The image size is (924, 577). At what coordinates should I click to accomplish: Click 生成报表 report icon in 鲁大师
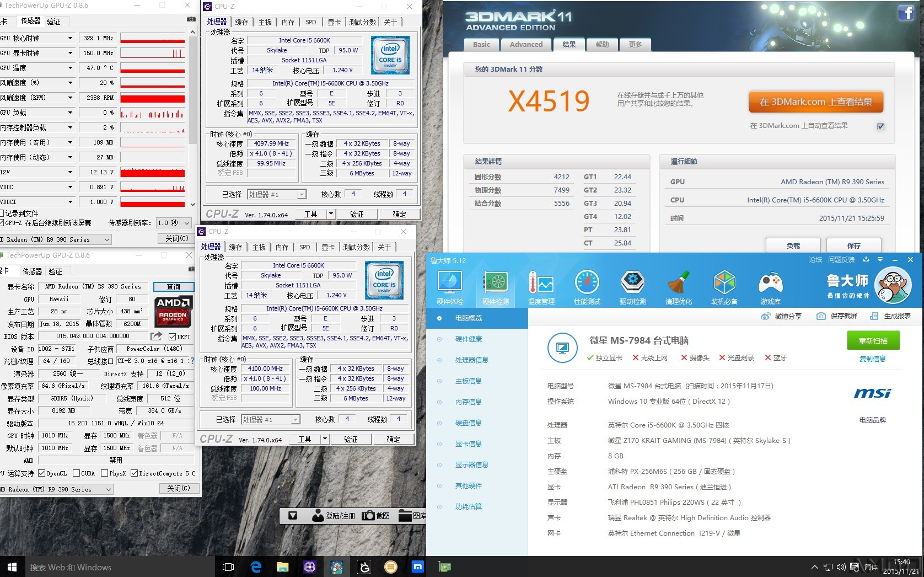[x=874, y=316]
